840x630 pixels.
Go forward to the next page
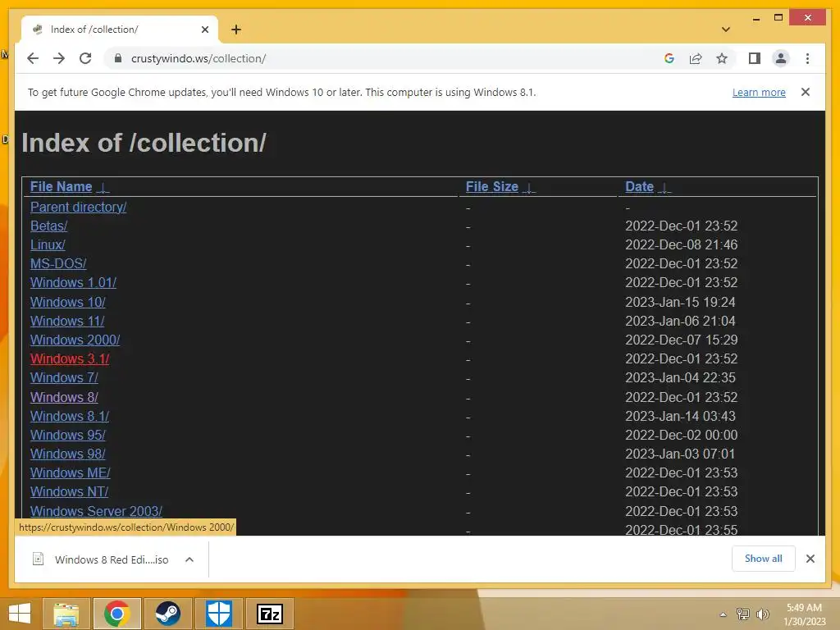pyautogui.click(x=59, y=58)
